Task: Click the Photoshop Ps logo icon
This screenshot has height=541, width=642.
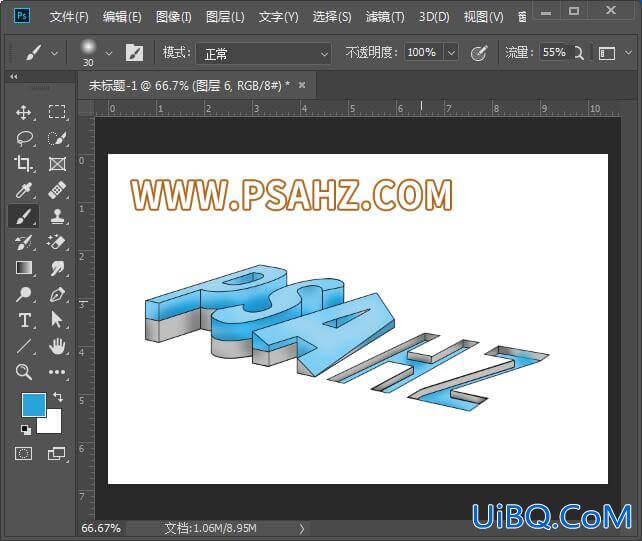Action: point(21,16)
